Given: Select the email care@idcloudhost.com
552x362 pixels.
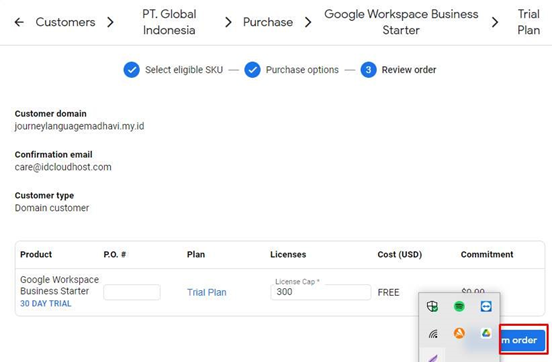Looking at the screenshot, I should [63, 167].
